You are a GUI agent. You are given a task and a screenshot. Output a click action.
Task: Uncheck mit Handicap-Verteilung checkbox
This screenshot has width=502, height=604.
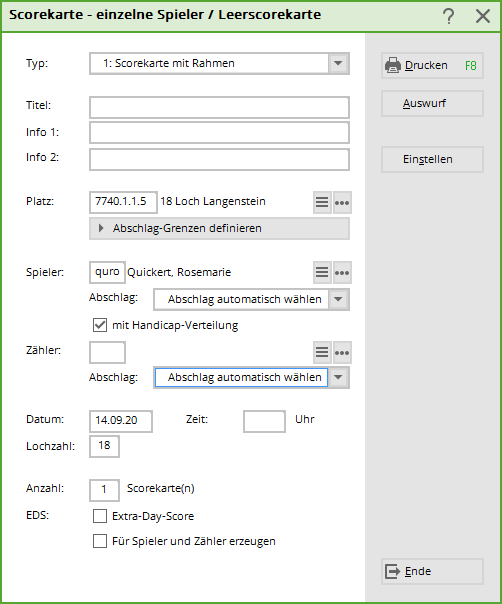tap(100, 325)
